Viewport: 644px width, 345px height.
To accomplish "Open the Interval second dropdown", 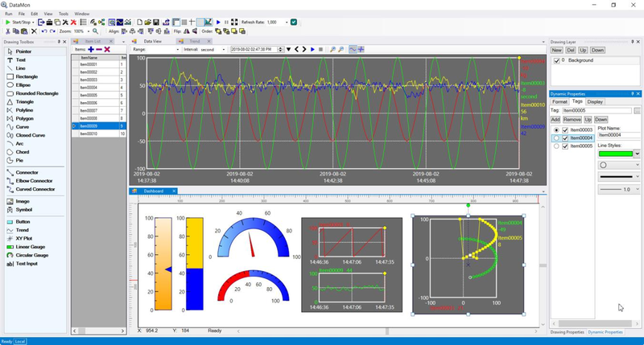I will pyautogui.click(x=224, y=50).
